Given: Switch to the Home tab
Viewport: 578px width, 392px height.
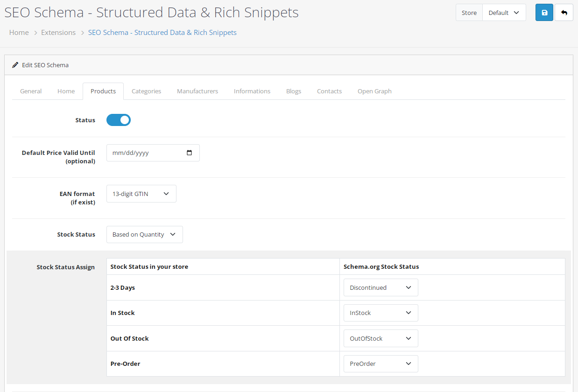Looking at the screenshot, I should click(66, 91).
